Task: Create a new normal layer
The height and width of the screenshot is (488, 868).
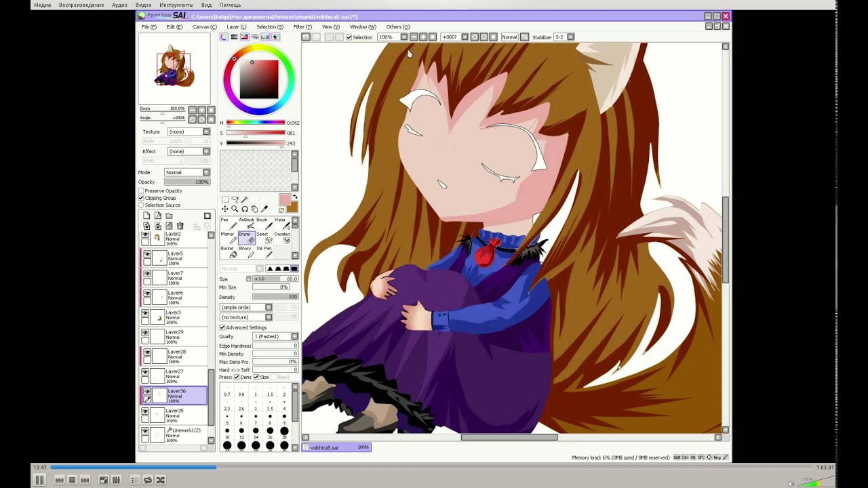Action: (x=146, y=216)
